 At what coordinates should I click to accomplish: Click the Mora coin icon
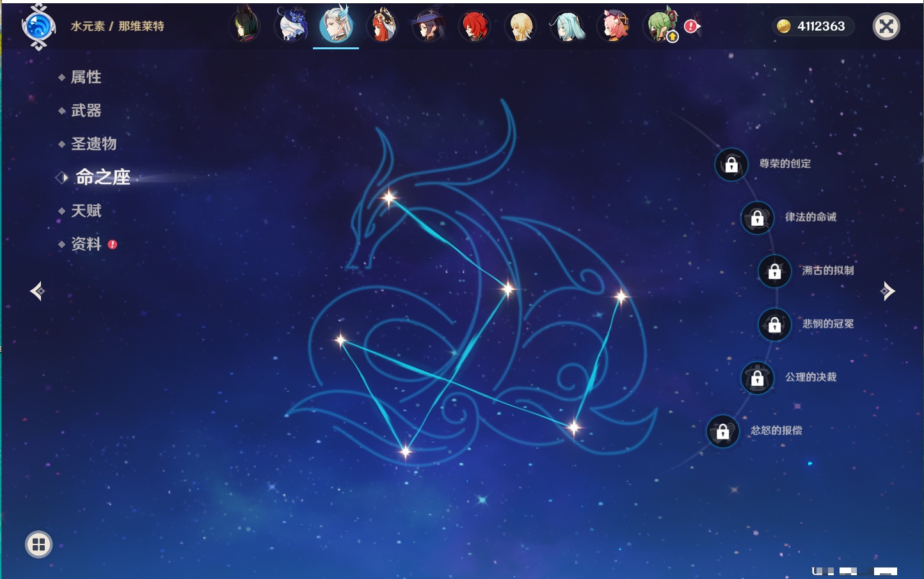tap(783, 26)
